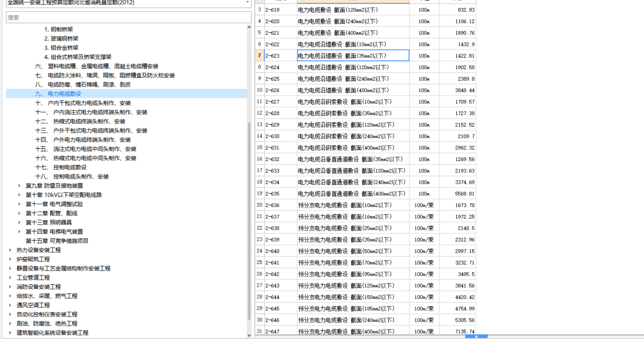Screen dimensions: 644x339
Task: Select price cell 2997.15
Action: [458, 251]
